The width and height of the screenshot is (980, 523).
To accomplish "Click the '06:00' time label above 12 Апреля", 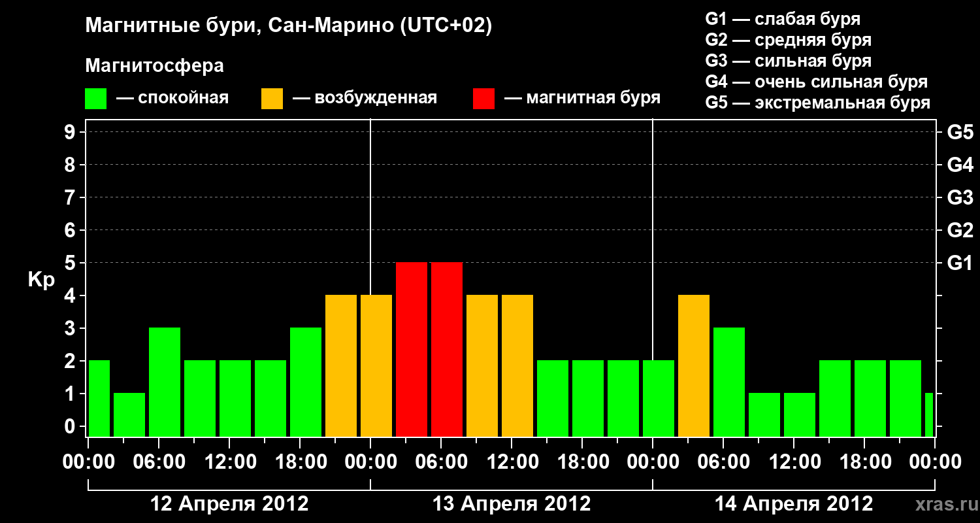I will (159, 462).
